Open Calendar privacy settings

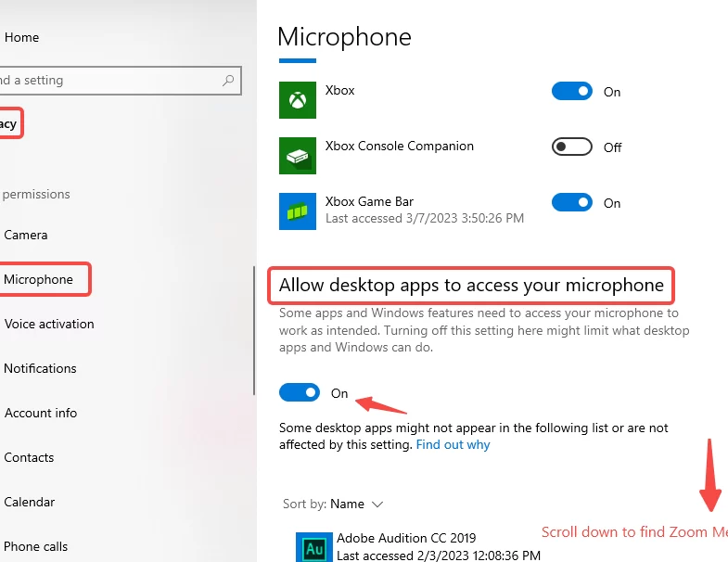[x=30, y=502]
